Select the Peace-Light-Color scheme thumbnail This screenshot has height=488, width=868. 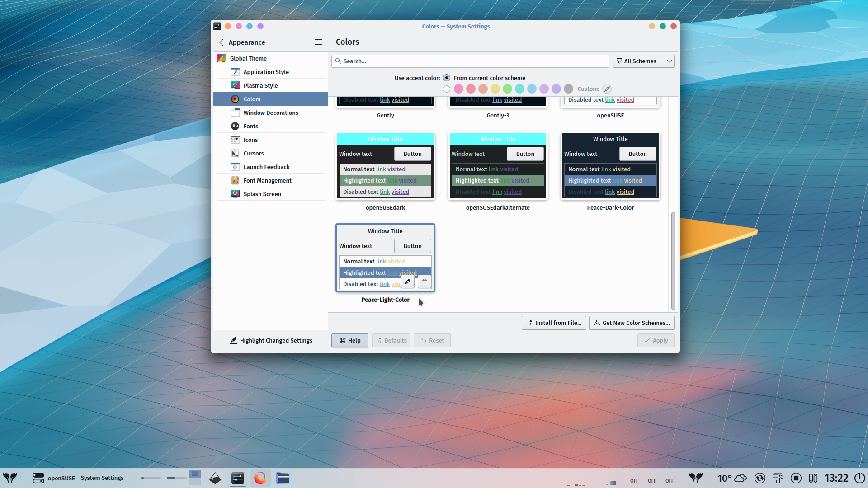click(x=385, y=258)
